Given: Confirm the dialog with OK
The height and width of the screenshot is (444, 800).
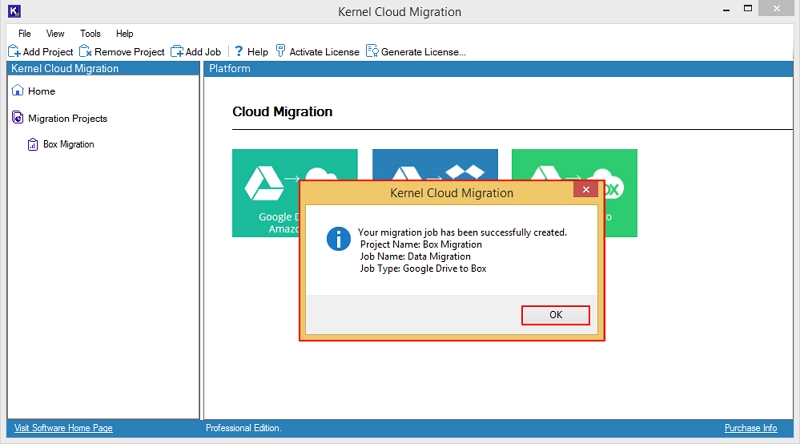Looking at the screenshot, I should click(556, 315).
